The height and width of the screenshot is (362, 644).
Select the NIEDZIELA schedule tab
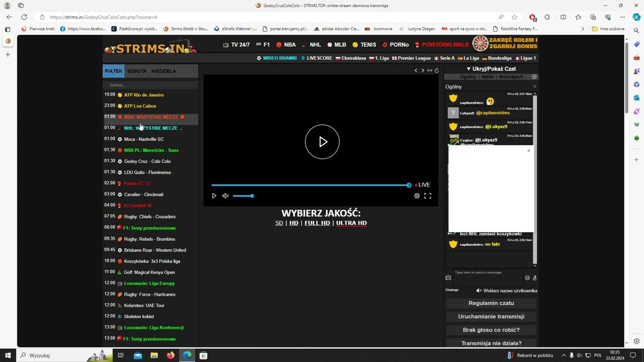(x=164, y=71)
